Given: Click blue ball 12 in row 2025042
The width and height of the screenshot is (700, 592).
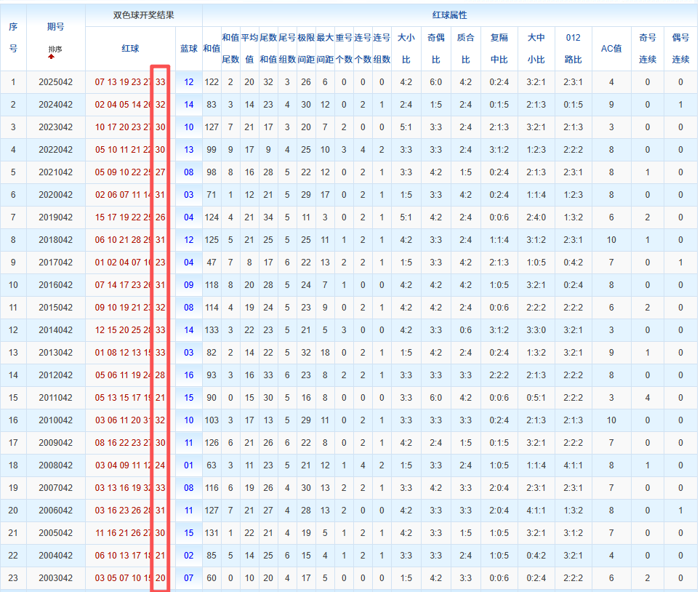Looking at the screenshot, I should [189, 82].
